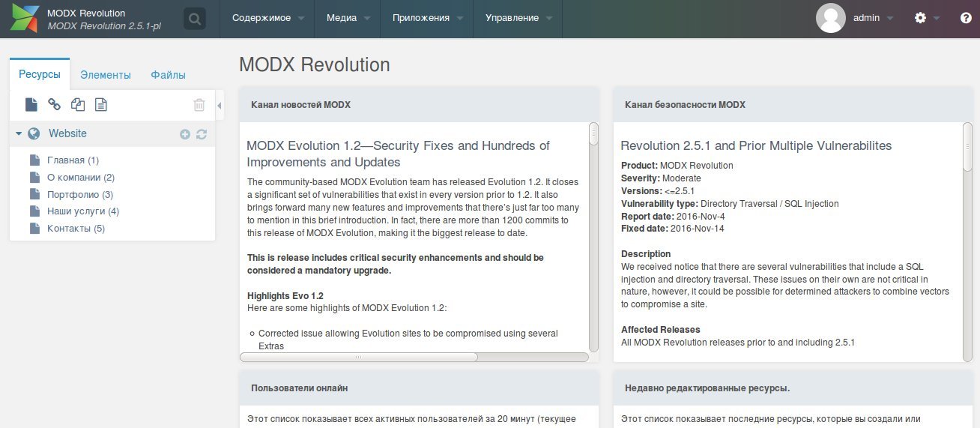Image resolution: width=980 pixels, height=428 pixels.
Task: Click the Канал безопасности MODX panel header
Action: pos(793,105)
